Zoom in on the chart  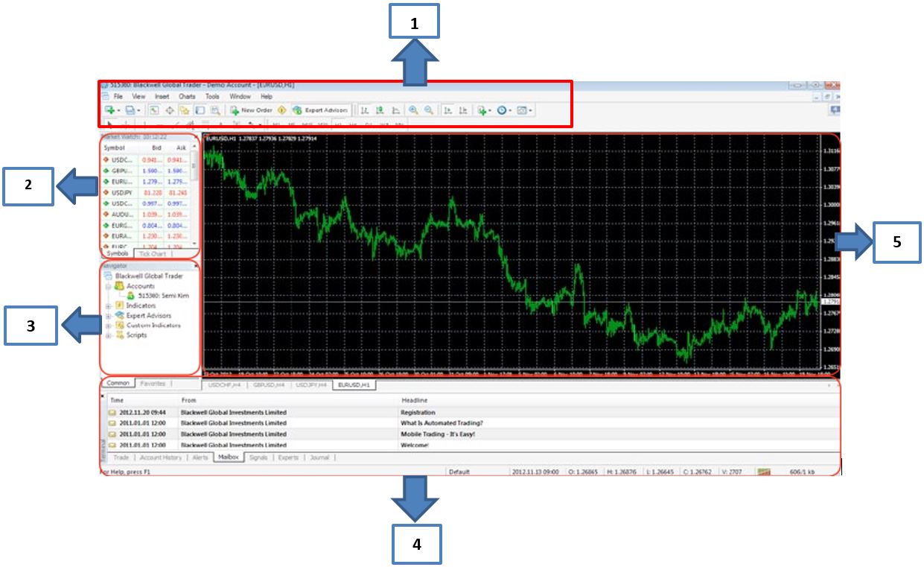[413, 110]
